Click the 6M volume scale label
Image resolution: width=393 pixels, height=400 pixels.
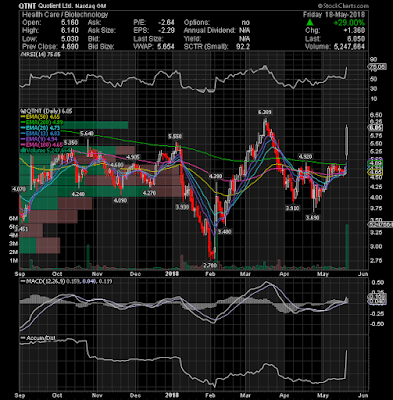tap(14, 219)
